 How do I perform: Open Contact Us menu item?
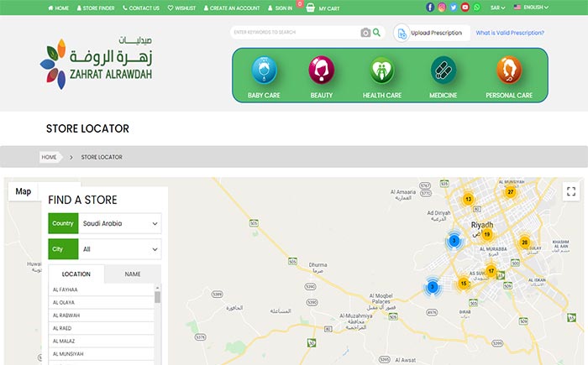coord(141,8)
